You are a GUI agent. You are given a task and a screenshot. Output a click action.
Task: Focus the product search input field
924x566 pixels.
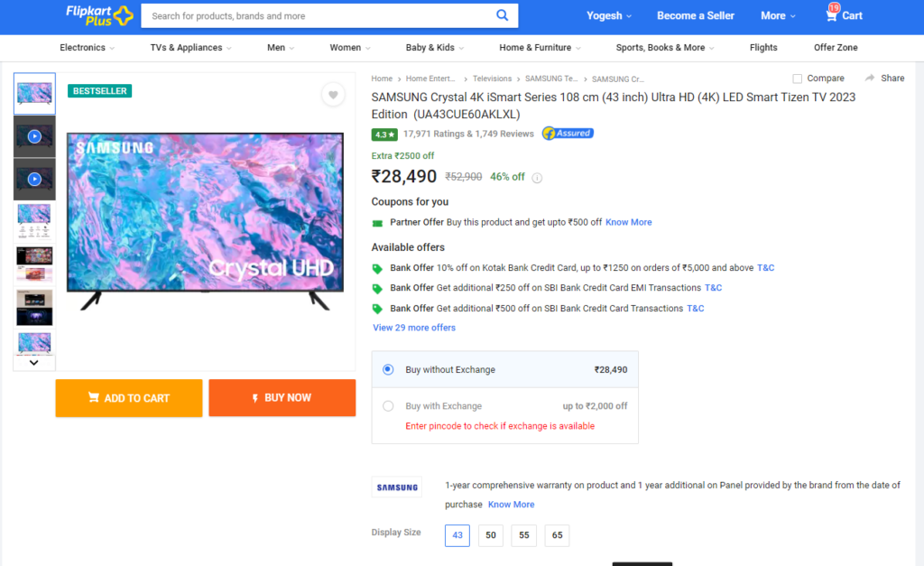point(319,16)
